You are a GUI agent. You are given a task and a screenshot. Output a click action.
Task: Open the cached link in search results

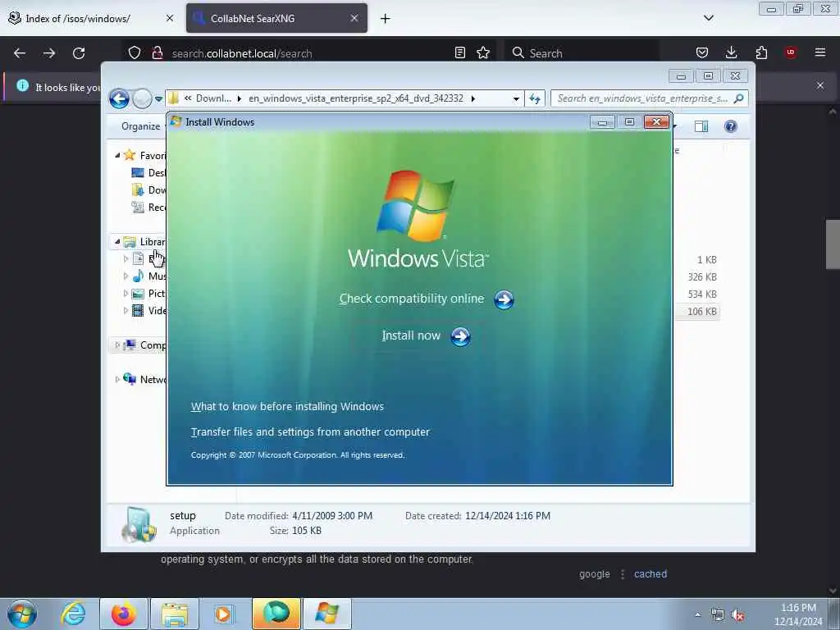point(651,573)
